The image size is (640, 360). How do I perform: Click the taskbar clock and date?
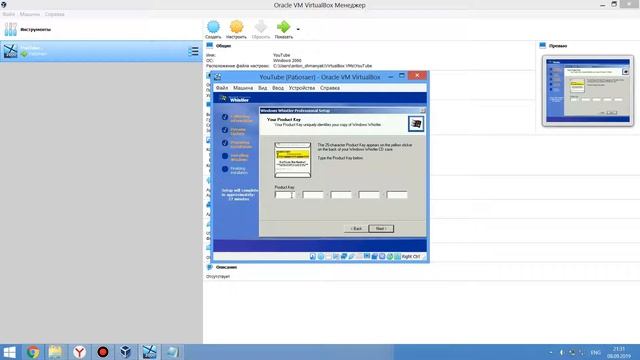[619, 352]
